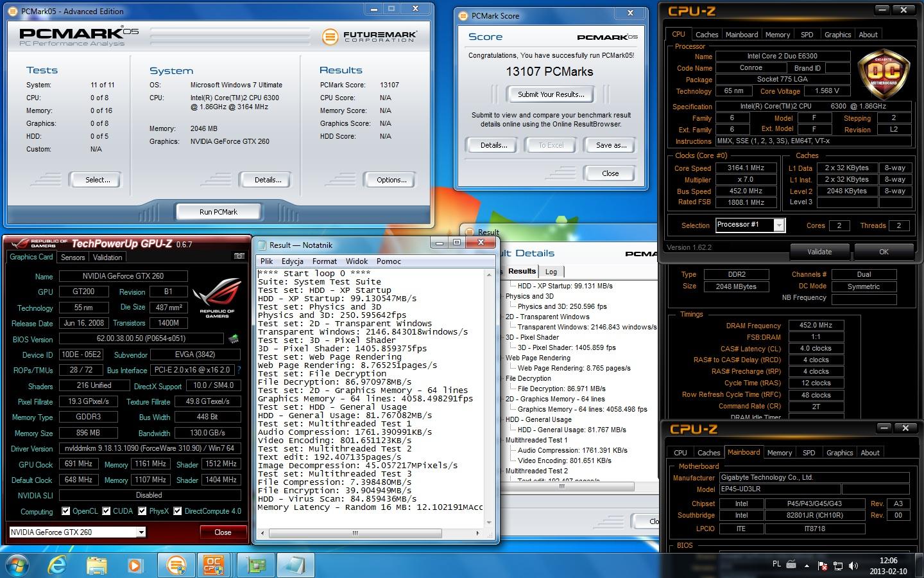This screenshot has height=578, width=924.
Task: Open SPD tab in top CPU-Z window
Action: click(807, 35)
